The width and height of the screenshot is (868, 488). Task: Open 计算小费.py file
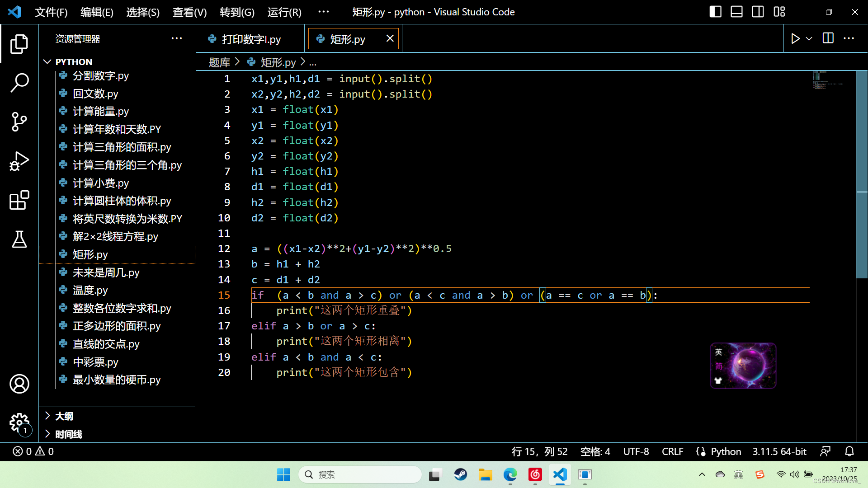(100, 183)
